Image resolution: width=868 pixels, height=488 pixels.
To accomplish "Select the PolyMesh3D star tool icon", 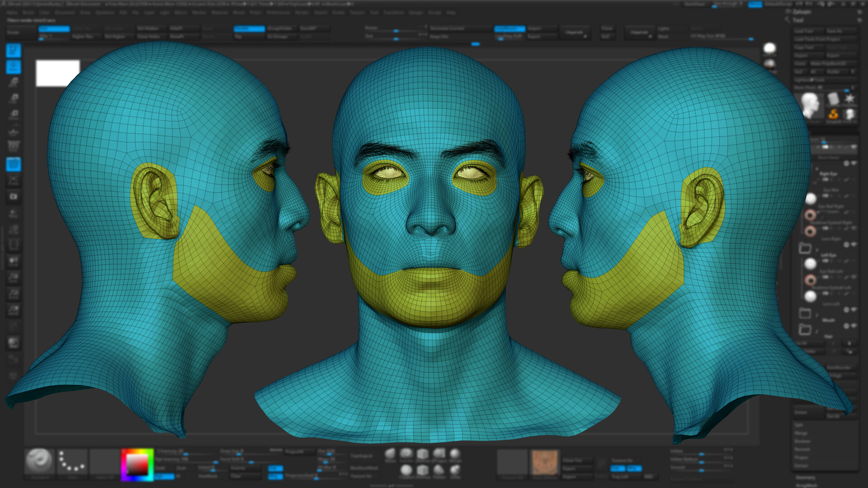I will 850,99.
